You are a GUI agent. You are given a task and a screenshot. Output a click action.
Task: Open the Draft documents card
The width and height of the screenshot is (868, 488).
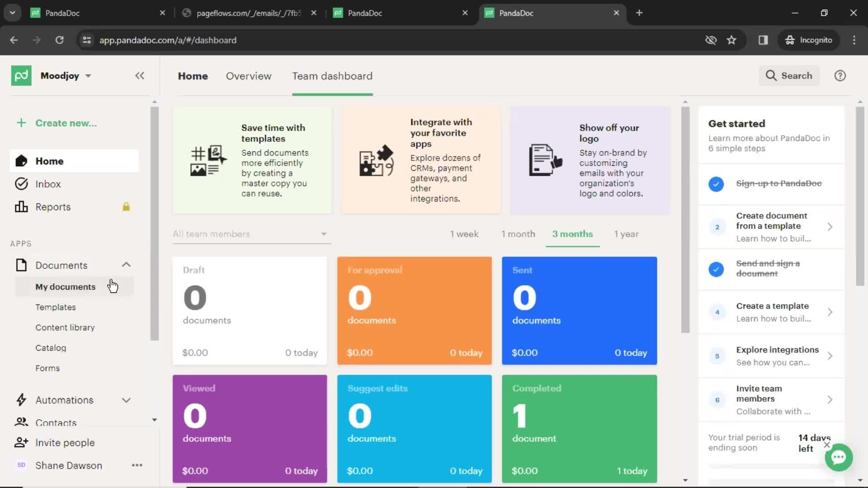250,310
